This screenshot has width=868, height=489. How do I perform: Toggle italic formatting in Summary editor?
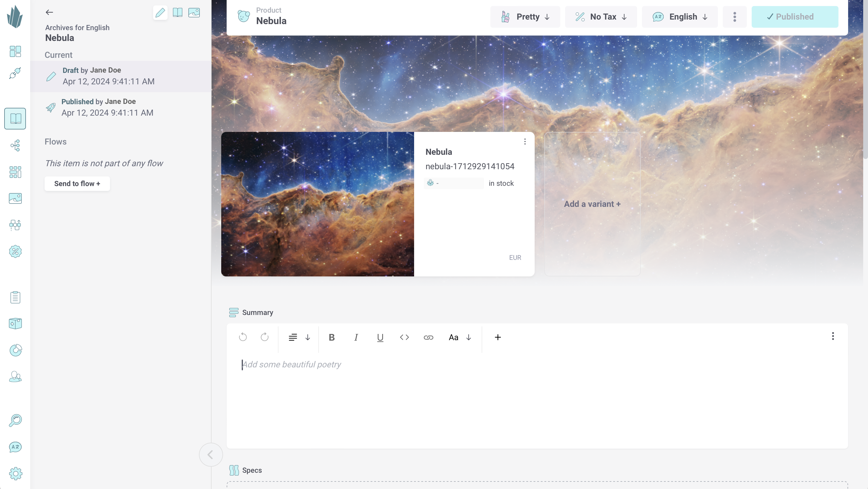(x=356, y=337)
